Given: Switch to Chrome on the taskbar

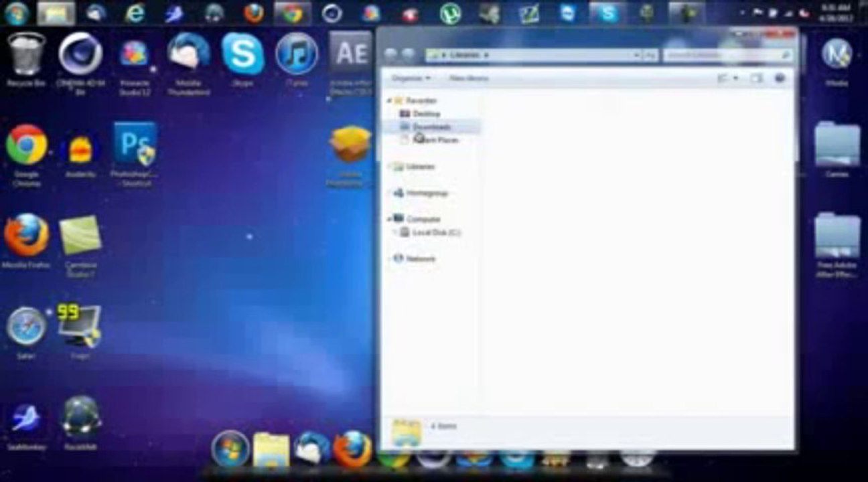Looking at the screenshot, I should (293, 13).
